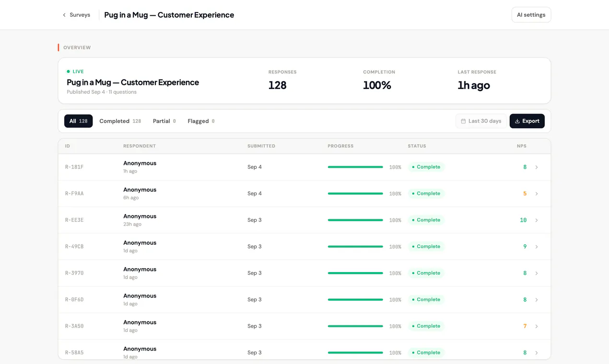Click the progress bar of R-3A50
The image size is (609, 364).
click(355, 326)
